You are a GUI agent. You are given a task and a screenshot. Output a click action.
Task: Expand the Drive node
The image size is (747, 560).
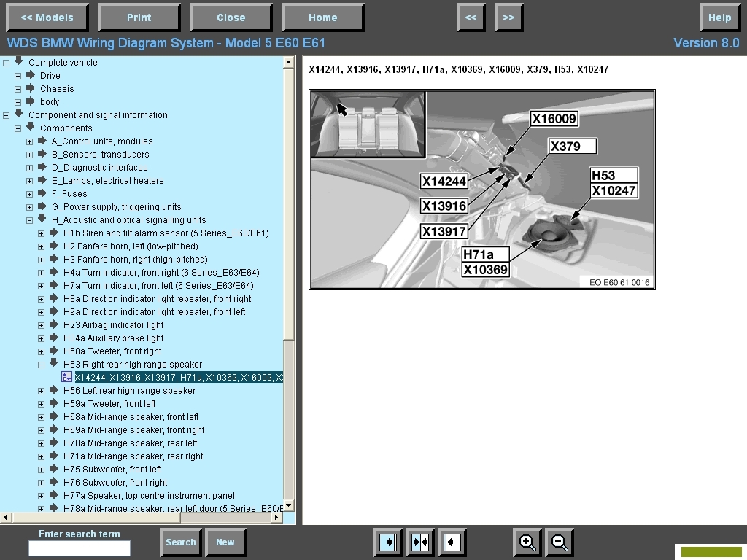[x=18, y=76]
